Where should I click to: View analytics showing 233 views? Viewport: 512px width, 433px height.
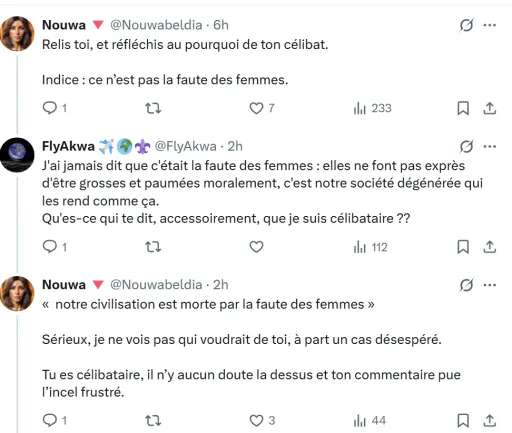click(372, 108)
